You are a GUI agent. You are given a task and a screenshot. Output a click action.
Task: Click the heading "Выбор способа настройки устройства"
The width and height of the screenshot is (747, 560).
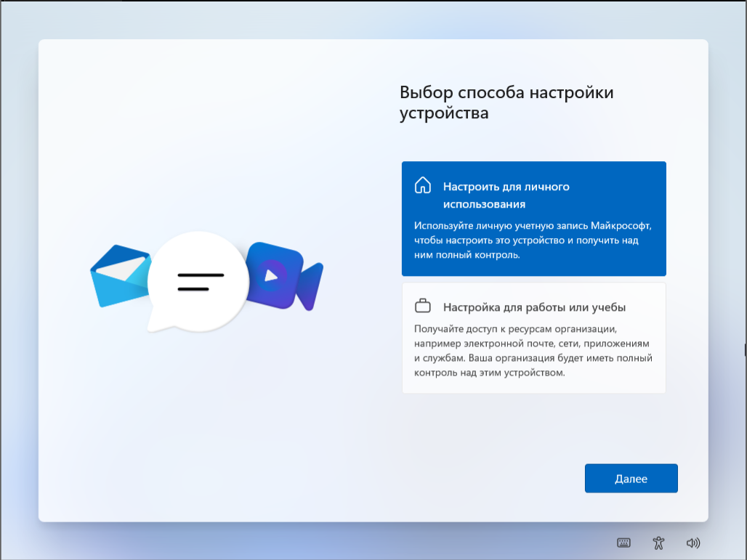[x=506, y=102]
